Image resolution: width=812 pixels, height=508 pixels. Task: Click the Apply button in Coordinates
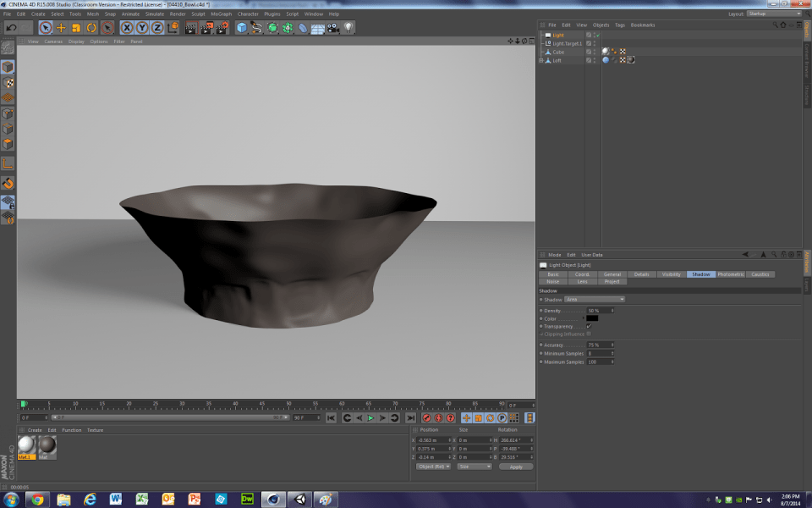[516, 467]
